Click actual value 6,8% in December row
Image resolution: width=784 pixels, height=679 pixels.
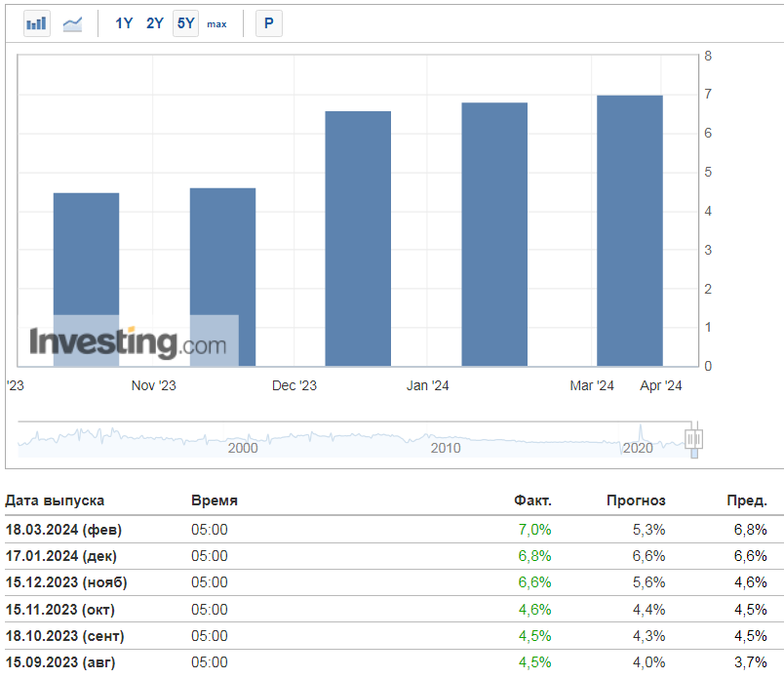534,556
